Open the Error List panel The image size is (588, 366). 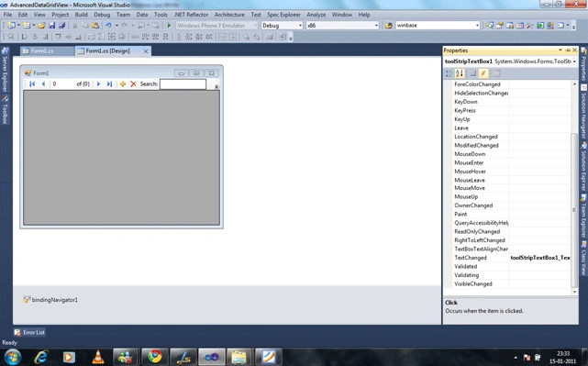[x=29, y=332]
